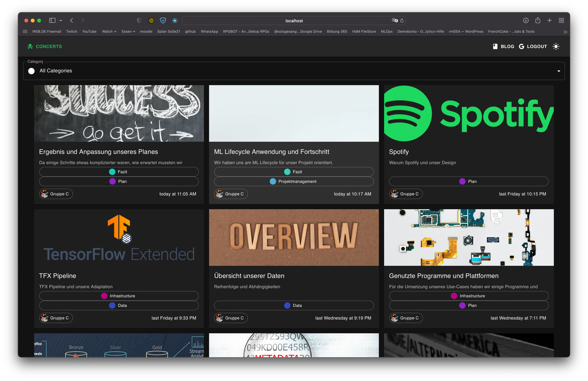Select Plan tag on Genutzte Programme post

click(469, 306)
